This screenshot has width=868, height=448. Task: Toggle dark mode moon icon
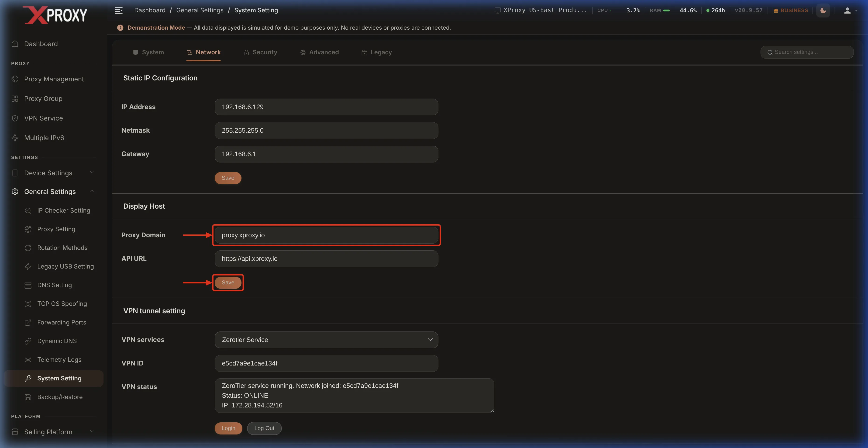823,10
